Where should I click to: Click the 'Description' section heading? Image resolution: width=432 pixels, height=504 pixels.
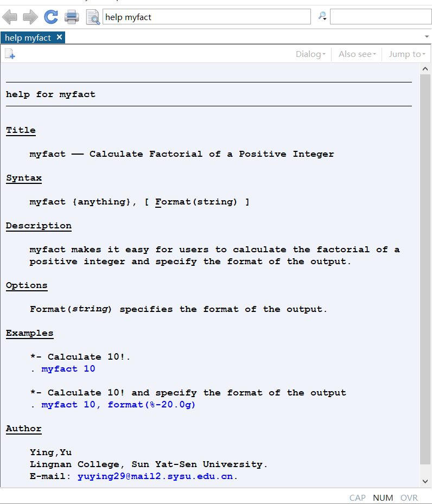click(39, 226)
